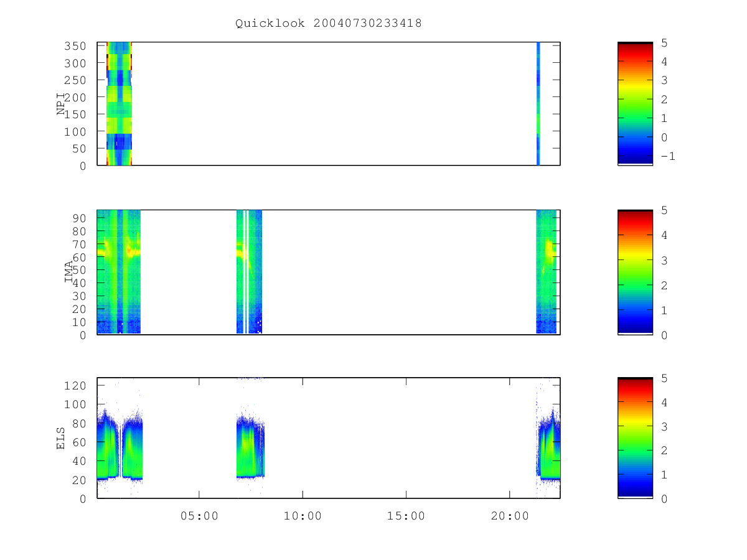Click the -1 label on NPI colorbar
The image size is (747, 560).
[667, 156]
